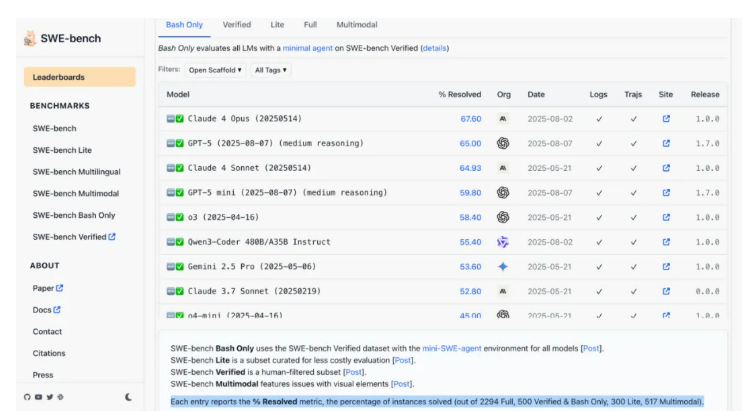Follow the details link in description
The height and width of the screenshot is (412, 746).
tap(434, 48)
